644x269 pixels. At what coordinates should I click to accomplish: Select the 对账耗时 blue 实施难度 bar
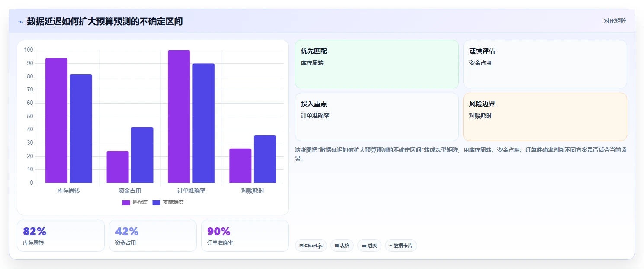click(265, 159)
